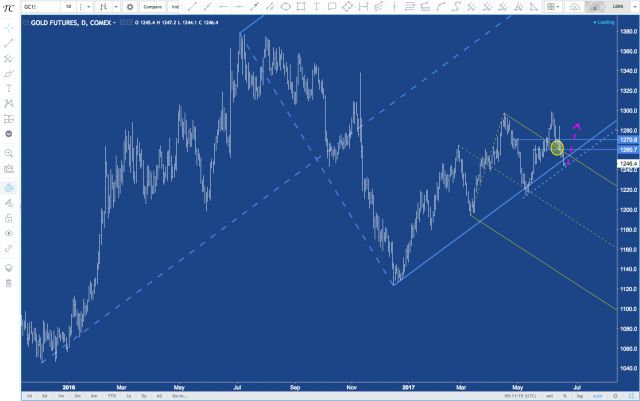Screen dimensions: 640x401
Task: Select the trend line tool in left sidebar
Action: pyautogui.click(x=9, y=43)
